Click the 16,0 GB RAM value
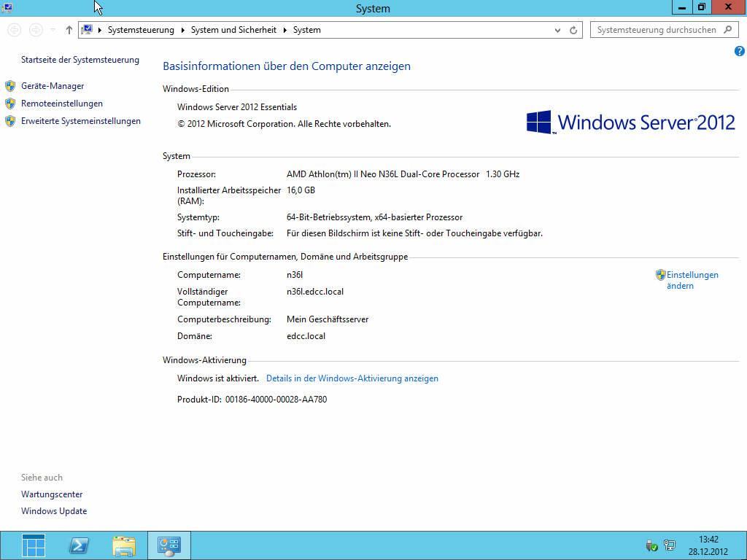The height and width of the screenshot is (560, 747). point(301,190)
